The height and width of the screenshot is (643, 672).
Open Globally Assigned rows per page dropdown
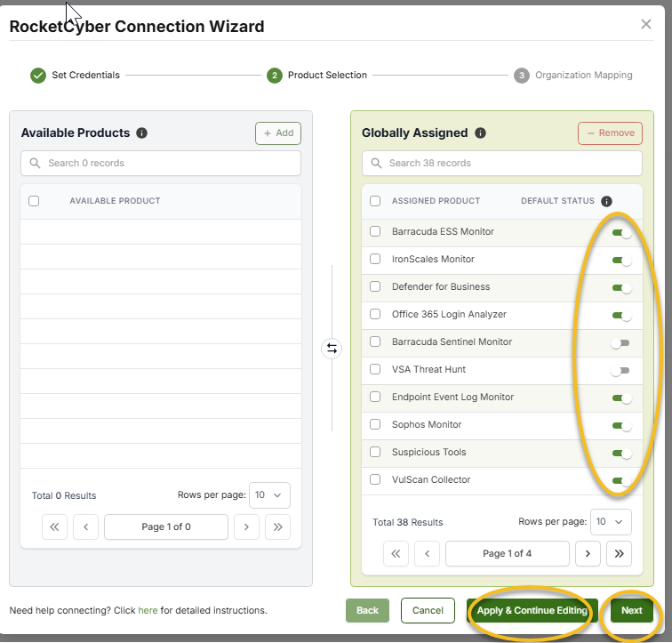tap(611, 522)
